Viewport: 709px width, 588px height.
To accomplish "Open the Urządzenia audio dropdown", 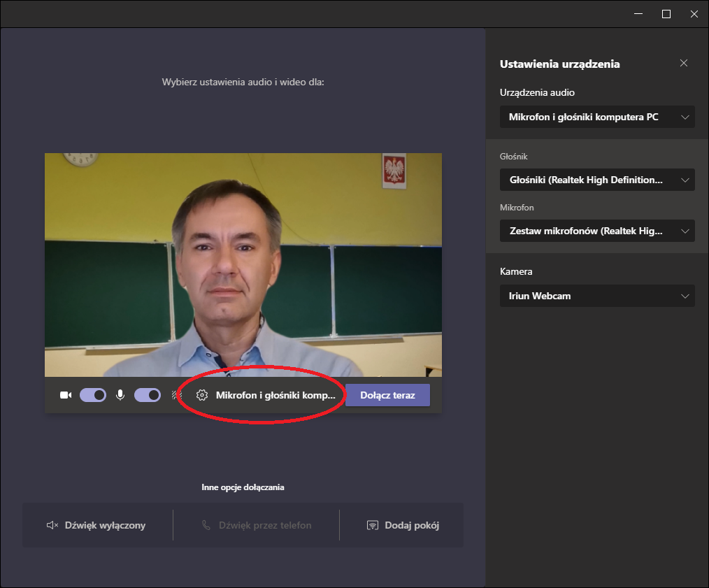I will (597, 117).
